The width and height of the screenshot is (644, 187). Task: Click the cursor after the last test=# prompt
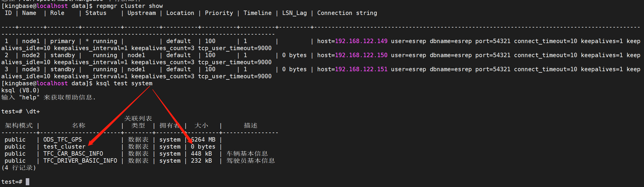[28, 182]
